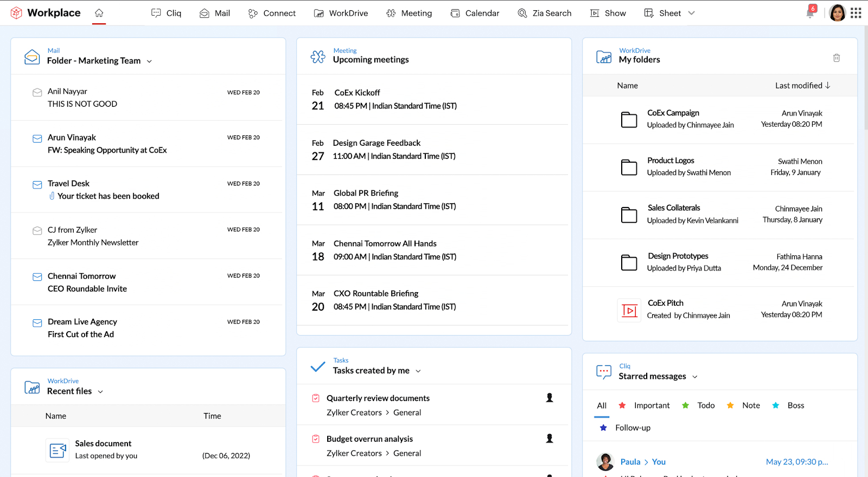Open Cliq in the top navigation
Screen dimensions: 868x477
pyautogui.click(x=167, y=13)
